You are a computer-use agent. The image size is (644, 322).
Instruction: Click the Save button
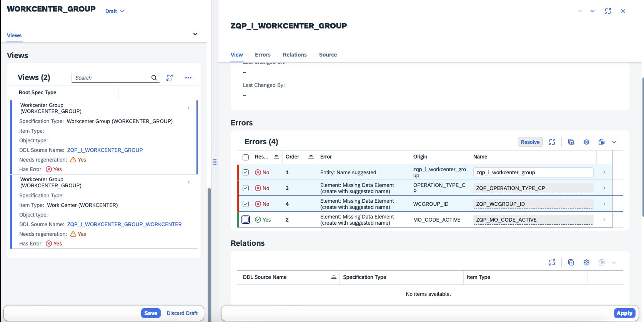(x=151, y=313)
